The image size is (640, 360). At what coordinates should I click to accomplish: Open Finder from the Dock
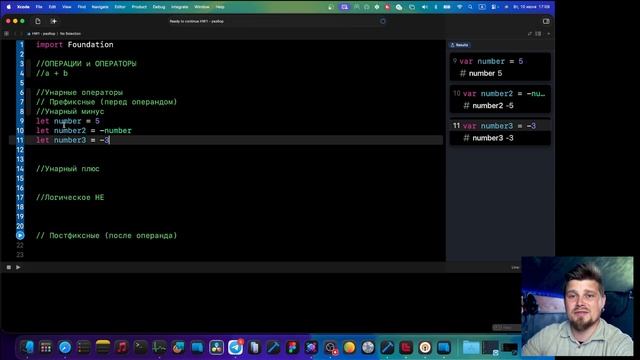point(27,347)
